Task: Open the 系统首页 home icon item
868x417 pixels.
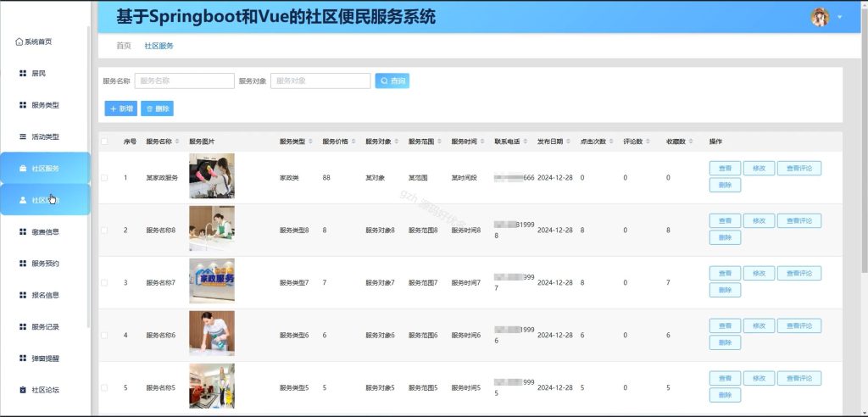Action: (19, 42)
